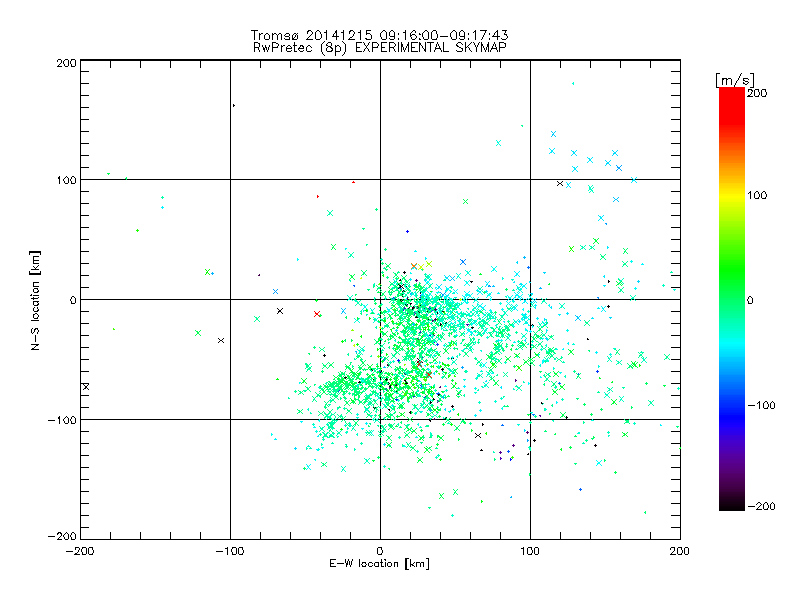The image size is (800, 600).
Task: Click the x-axis tick label '-100'
Action: pyautogui.click(x=230, y=552)
